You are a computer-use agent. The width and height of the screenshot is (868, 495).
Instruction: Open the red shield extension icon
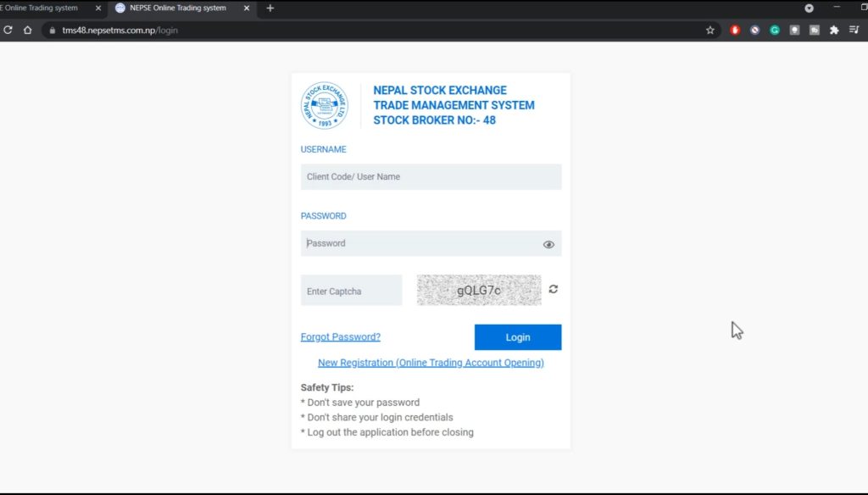(x=735, y=31)
